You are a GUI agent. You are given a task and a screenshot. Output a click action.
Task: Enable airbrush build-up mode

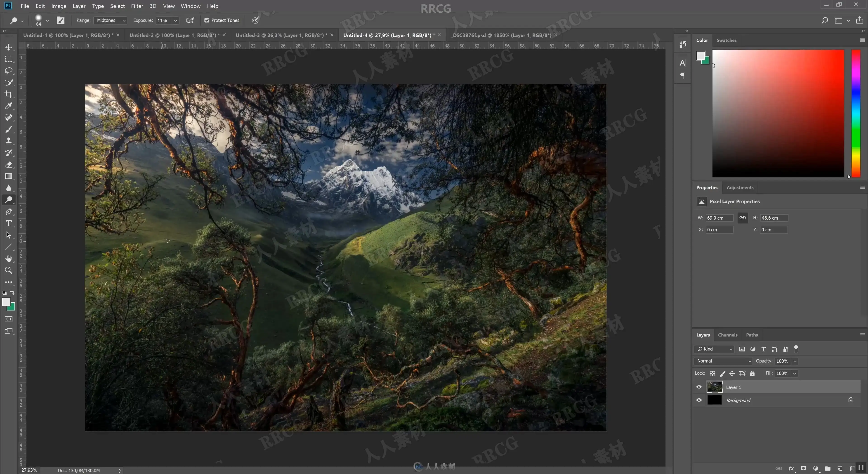click(190, 20)
